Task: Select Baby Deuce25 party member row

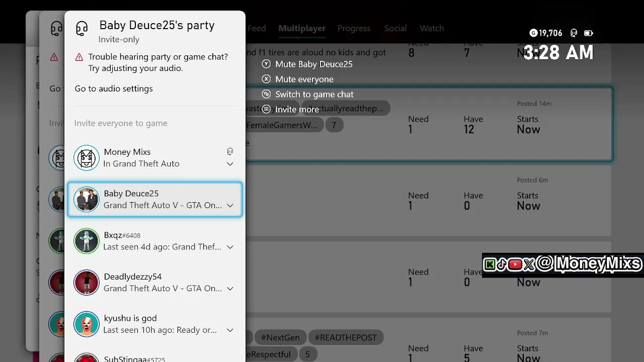Action: pos(154,200)
